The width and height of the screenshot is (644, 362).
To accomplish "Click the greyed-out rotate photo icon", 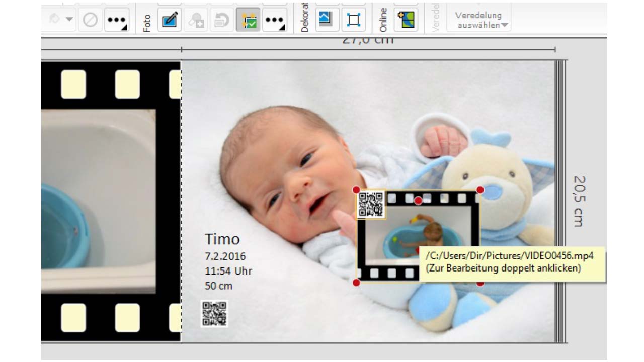I will coord(222,21).
